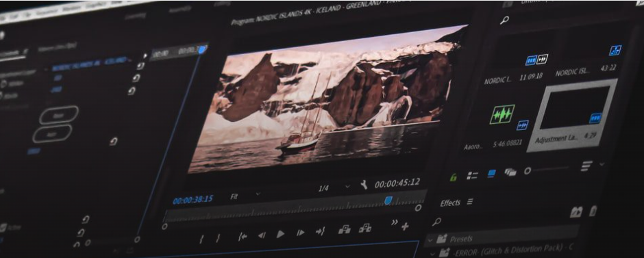The image size is (644, 258).
Task: Click the Lift edit icon
Action: tap(344, 230)
